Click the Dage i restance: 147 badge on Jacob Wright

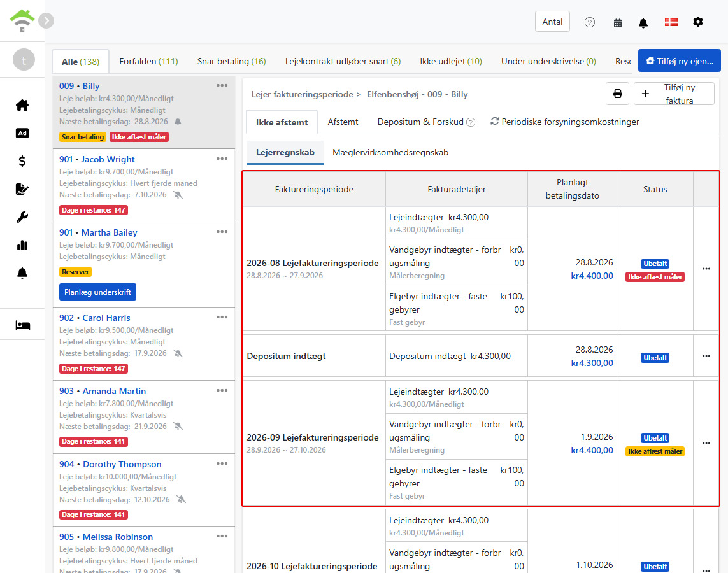[94, 210]
